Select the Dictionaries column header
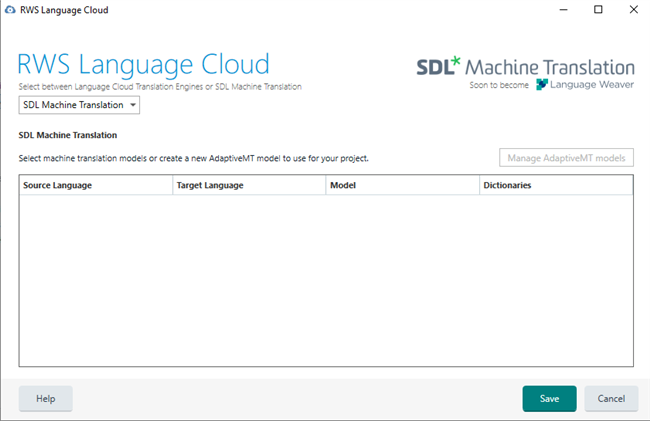This screenshot has width=650, height=421. (556, 185)
